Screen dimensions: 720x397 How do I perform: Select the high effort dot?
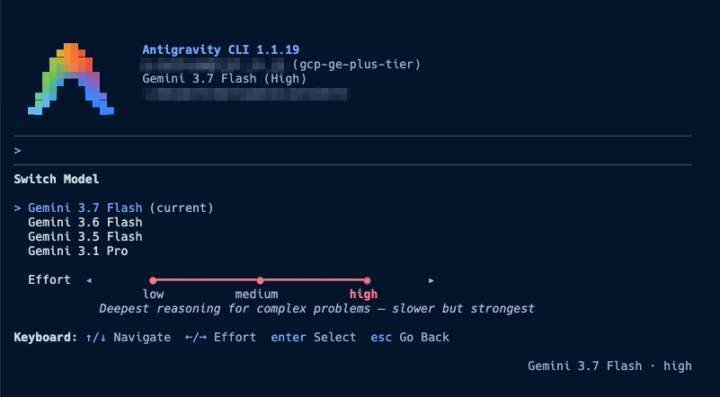(367, 280)
